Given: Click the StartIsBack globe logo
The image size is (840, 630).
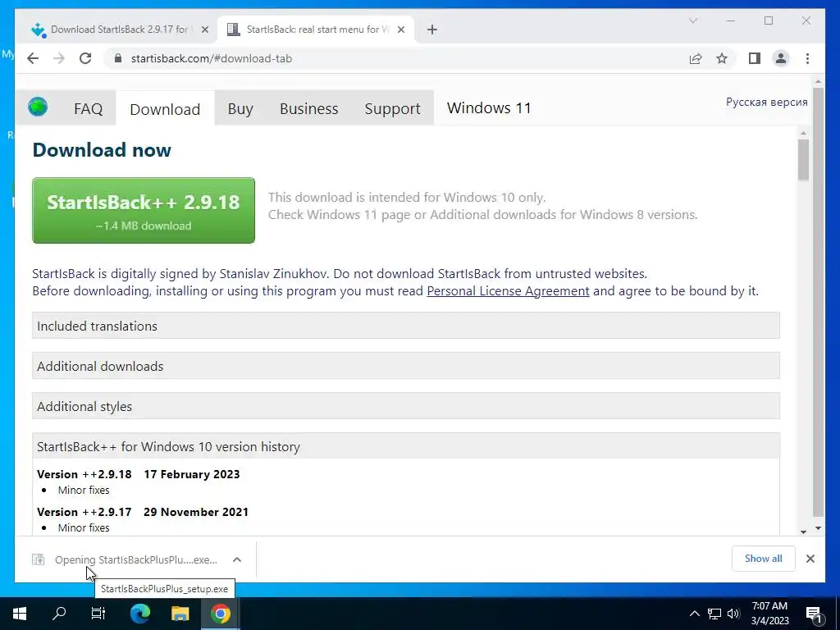Looking at the screenshot, I should 38,107.
